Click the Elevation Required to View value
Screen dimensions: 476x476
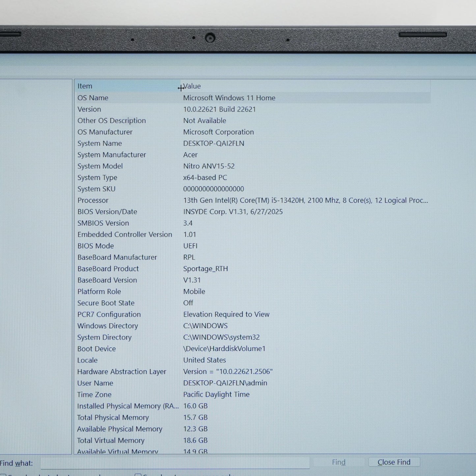tap(226, 315)
